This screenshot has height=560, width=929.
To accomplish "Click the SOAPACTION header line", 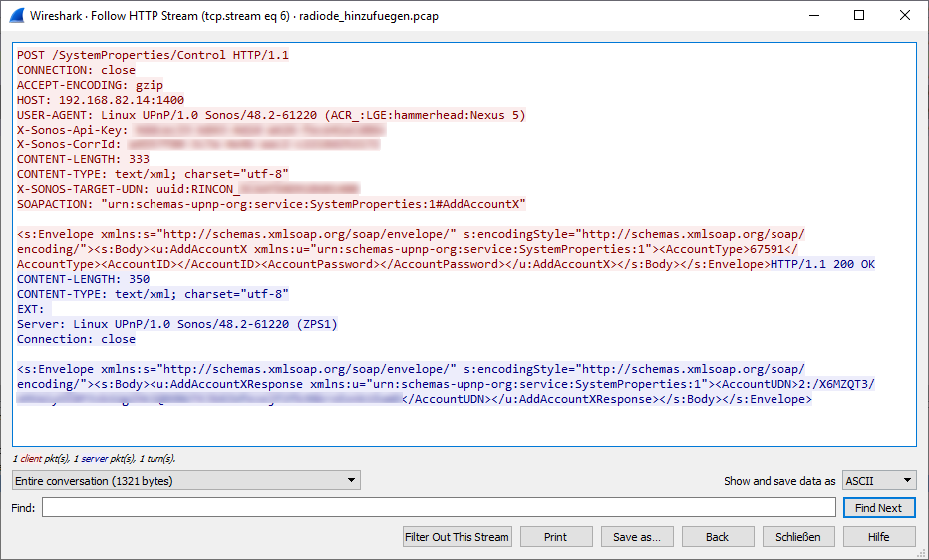I will tap(271, 204).
